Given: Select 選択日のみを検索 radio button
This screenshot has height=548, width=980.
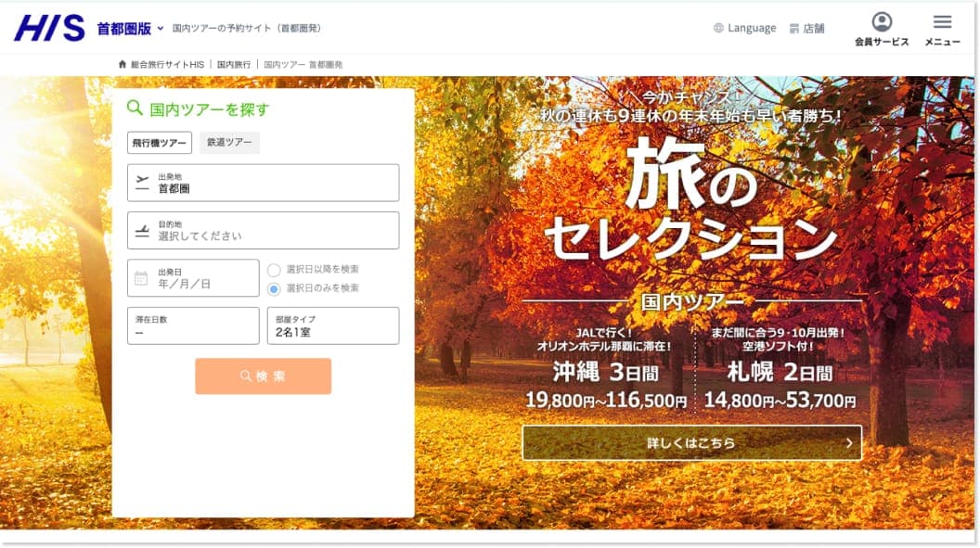Looking at the screenshot, I should point(274,288).
